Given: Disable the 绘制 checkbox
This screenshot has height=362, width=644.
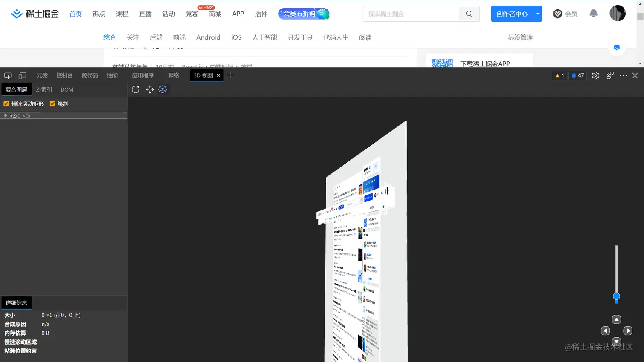Looking at the screenshot, I should coord(52,103).
